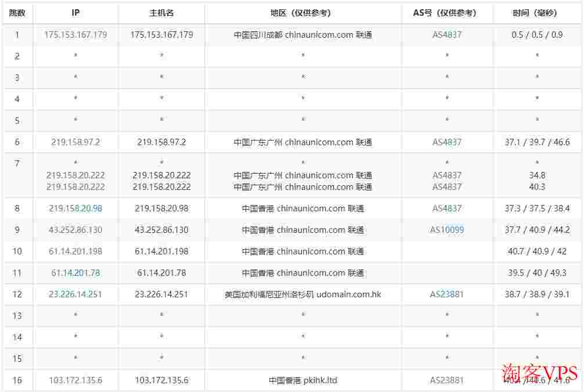Select region 中国香港 pkihk.ltd in hop 16
The image size is (584, 392).
point(303,380)
